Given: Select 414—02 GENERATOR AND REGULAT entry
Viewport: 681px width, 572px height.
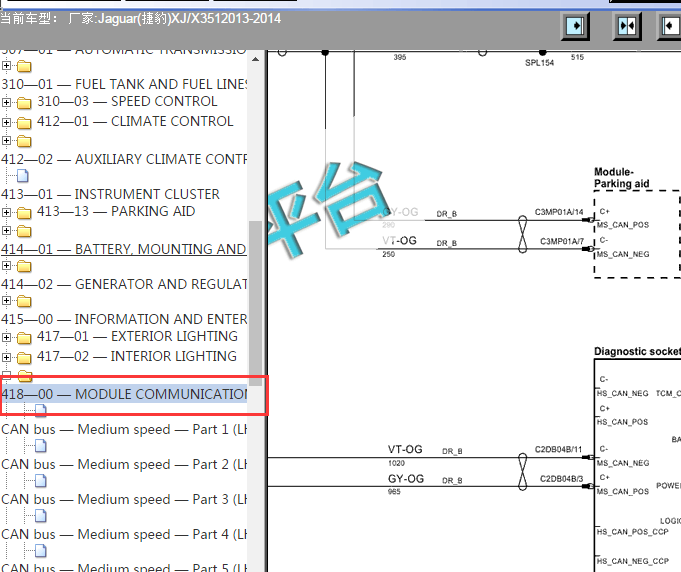Looking at the screenshot, I should pos(124,284).
